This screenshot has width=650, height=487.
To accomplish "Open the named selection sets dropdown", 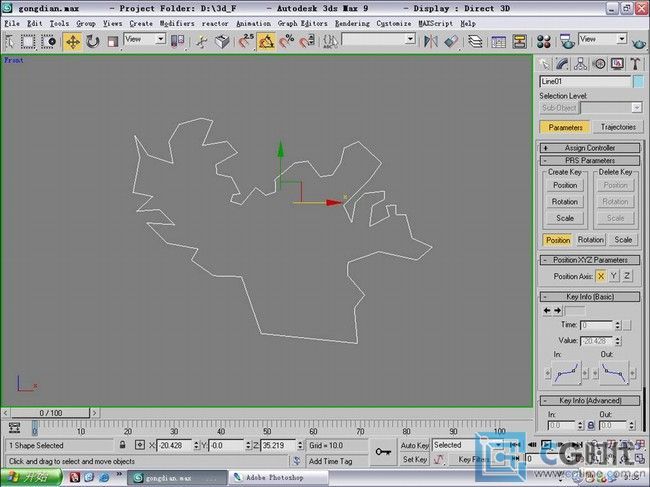I will tap(379, 40).
